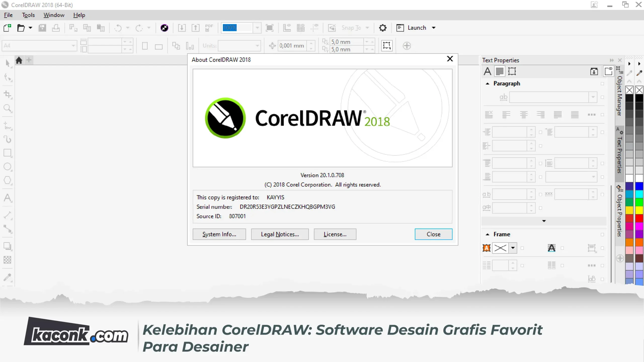Open the Help menu
This screenshot has height=362, width=644.
(79, 15)
